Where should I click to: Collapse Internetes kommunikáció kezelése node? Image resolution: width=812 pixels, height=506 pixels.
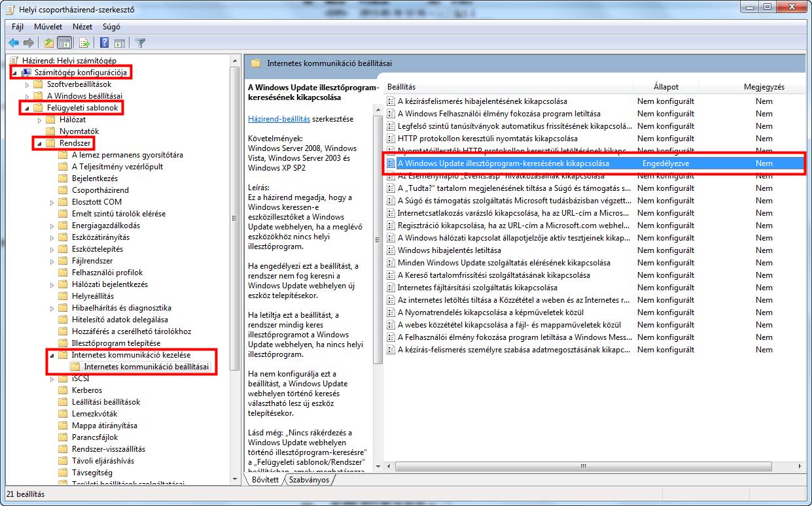[x=52, y=355]
